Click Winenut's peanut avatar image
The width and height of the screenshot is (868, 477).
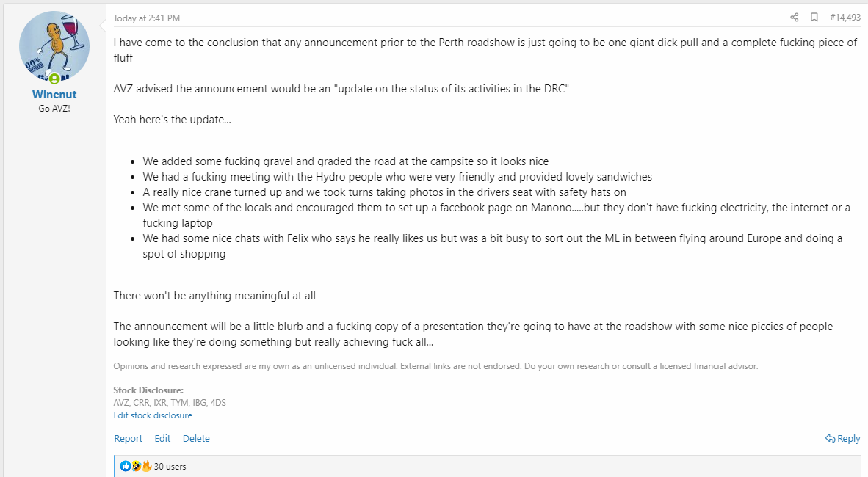point(54,45)
